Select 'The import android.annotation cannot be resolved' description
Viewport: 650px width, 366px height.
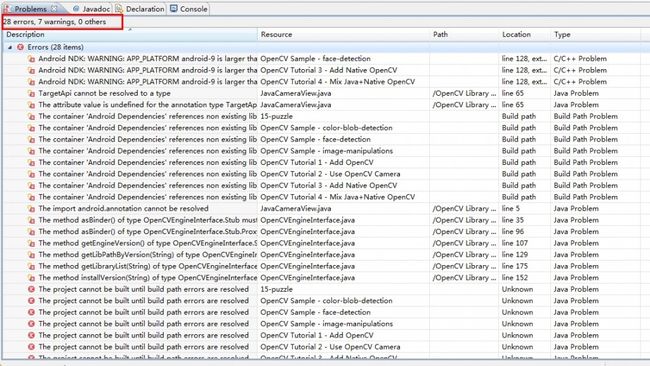coord(124,208)
